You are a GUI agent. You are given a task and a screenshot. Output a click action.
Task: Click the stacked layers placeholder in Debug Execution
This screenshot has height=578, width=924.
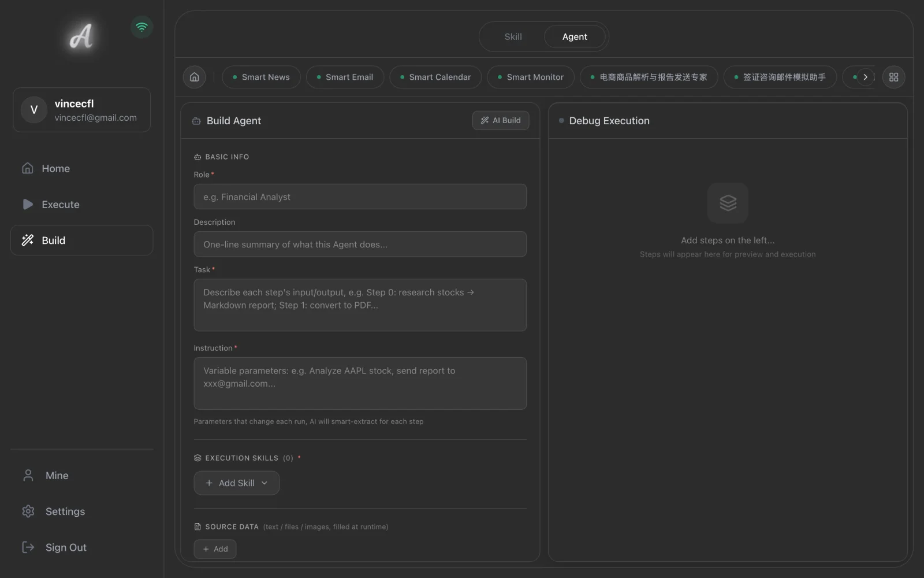728,203
